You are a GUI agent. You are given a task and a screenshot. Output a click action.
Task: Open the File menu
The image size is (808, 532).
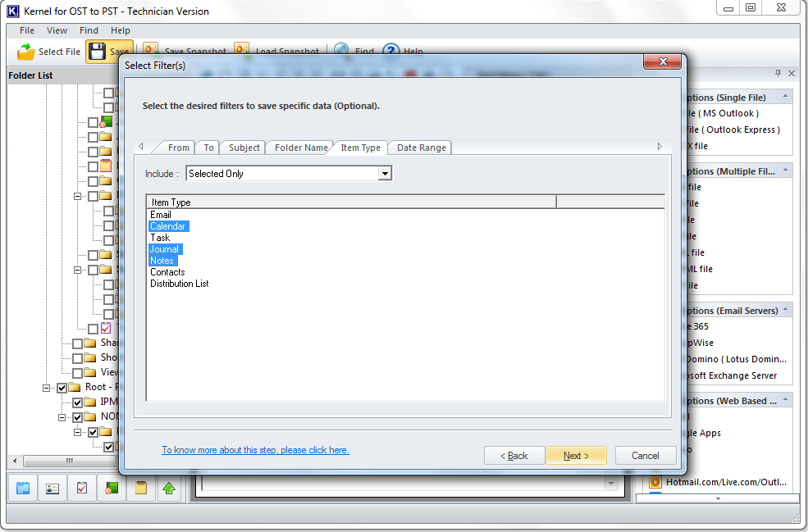pos(27,30)
